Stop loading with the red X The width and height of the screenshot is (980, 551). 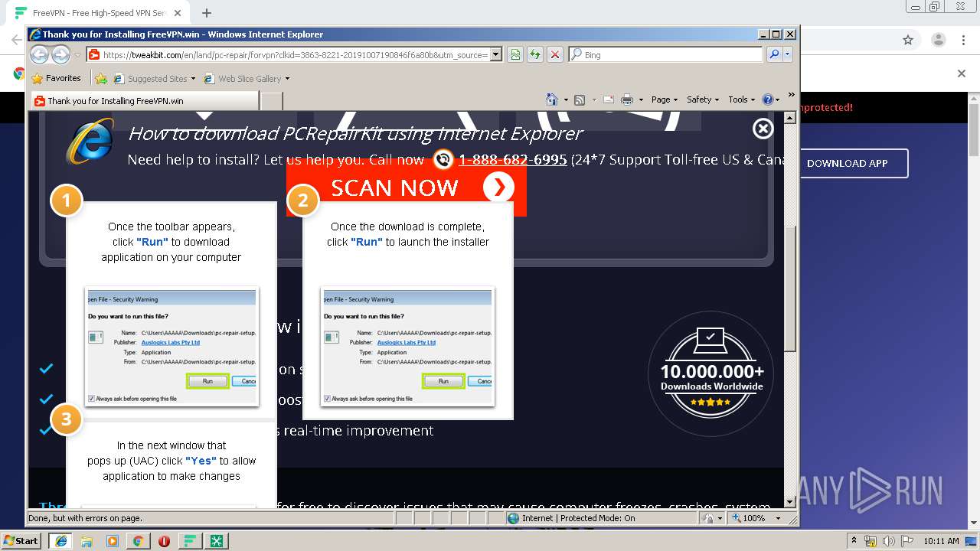[x=555, y=54]
